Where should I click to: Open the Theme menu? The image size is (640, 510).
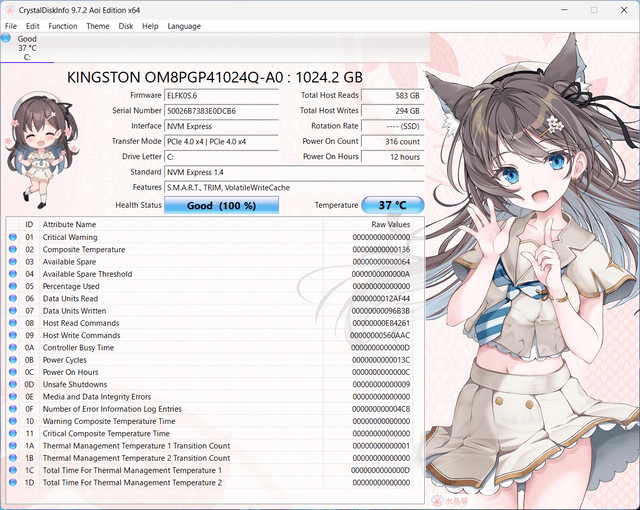(x=98, y=26)
